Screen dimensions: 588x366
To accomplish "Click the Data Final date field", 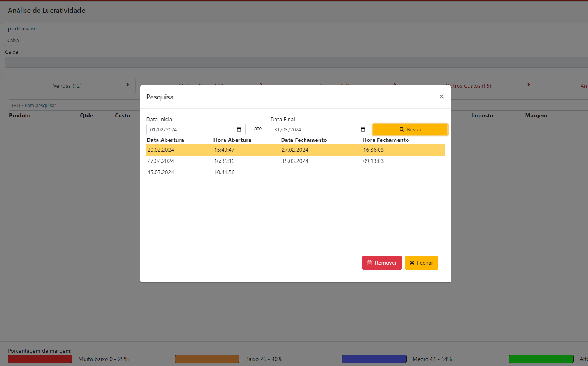I will (315, 130).
